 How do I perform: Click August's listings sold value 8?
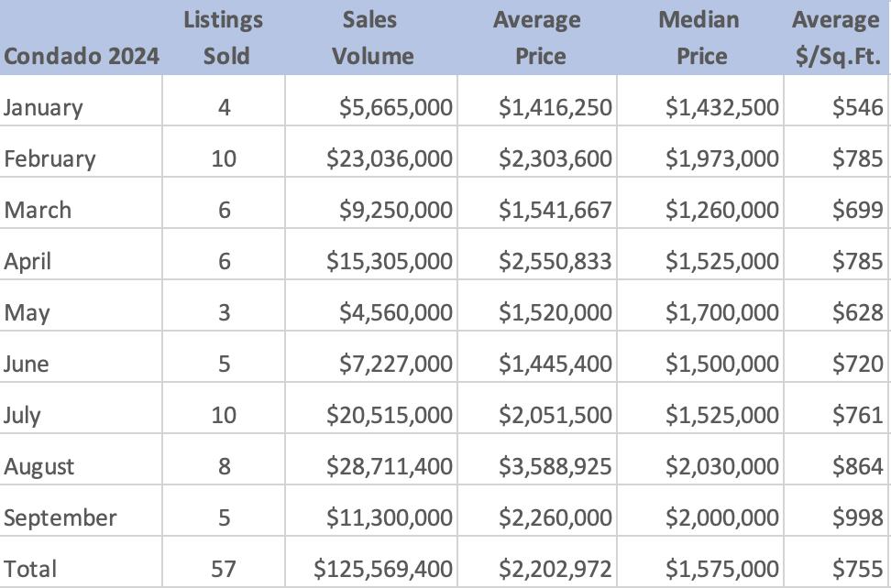224,466
